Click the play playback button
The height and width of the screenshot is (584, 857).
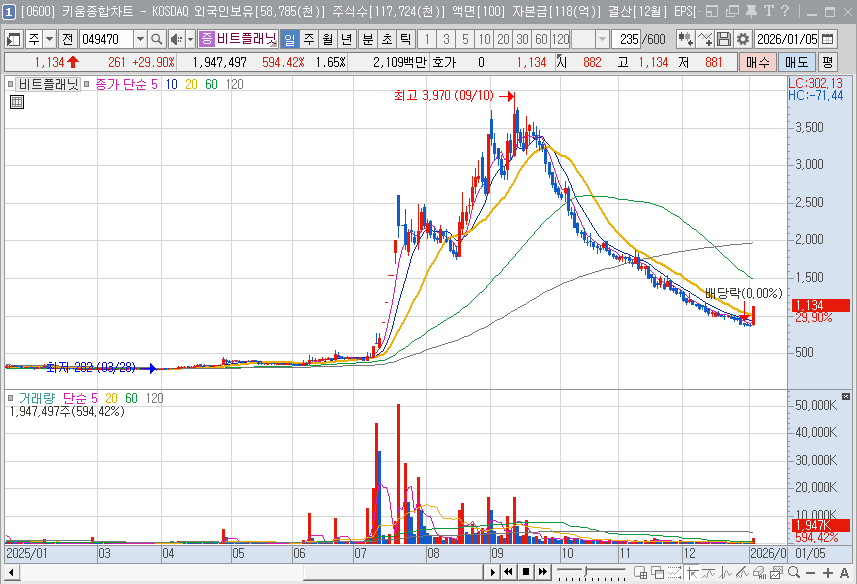coord(492,572)
